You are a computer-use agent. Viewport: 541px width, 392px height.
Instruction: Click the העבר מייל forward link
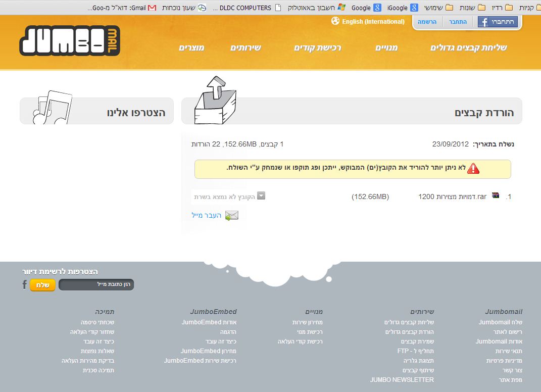[206, 215]
